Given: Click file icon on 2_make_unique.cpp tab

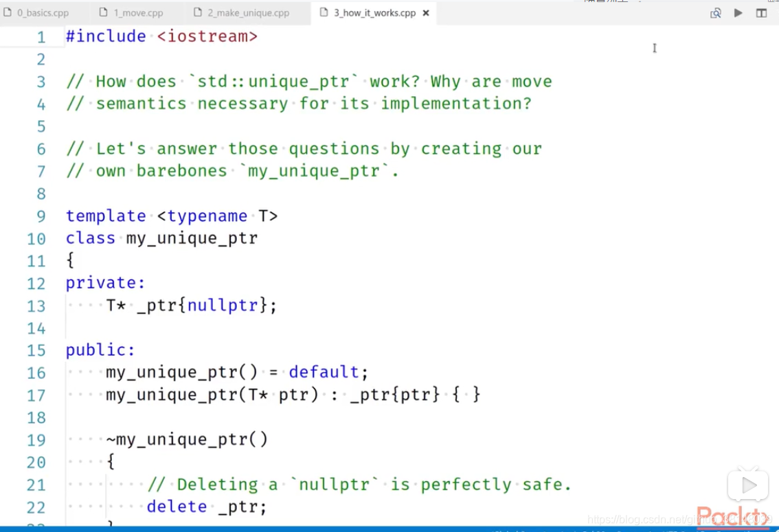Looking at the screenshot, I should coord(198,12).
